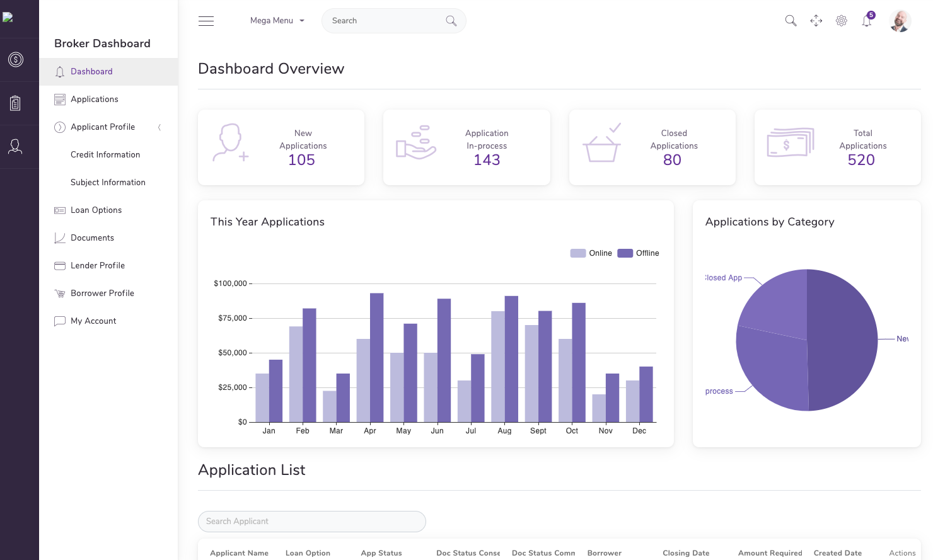Open the notifications bell icon
The width and height of the screenshot is (933, 560).
click(867, 21)
